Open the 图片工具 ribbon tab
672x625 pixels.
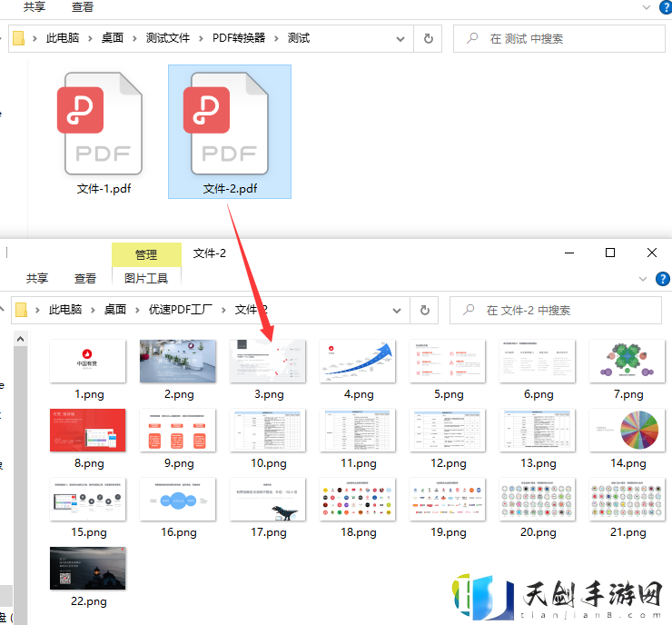(x=146, y=279)
